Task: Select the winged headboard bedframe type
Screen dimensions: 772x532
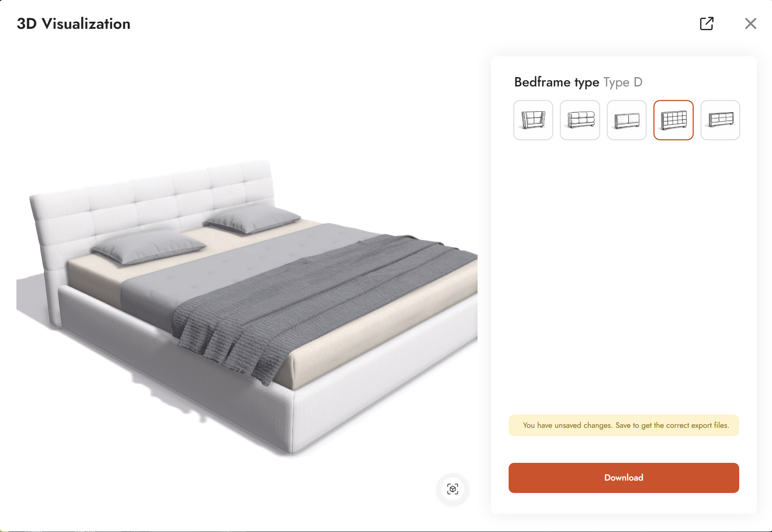Action: click(x=533, y=120)
